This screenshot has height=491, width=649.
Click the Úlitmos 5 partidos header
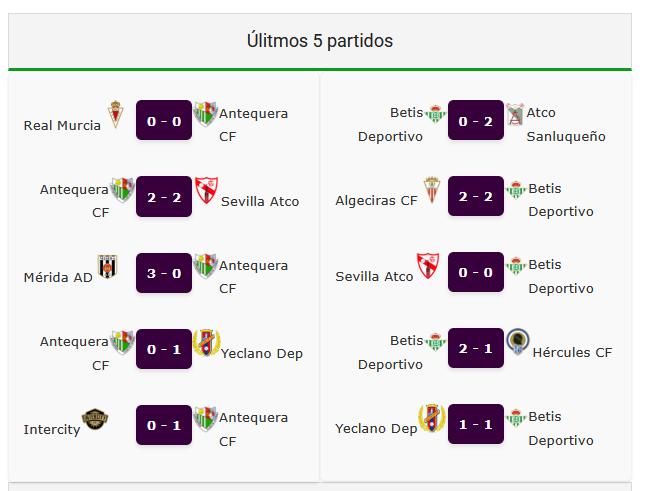pyautogui.click(x=320, y=41)
